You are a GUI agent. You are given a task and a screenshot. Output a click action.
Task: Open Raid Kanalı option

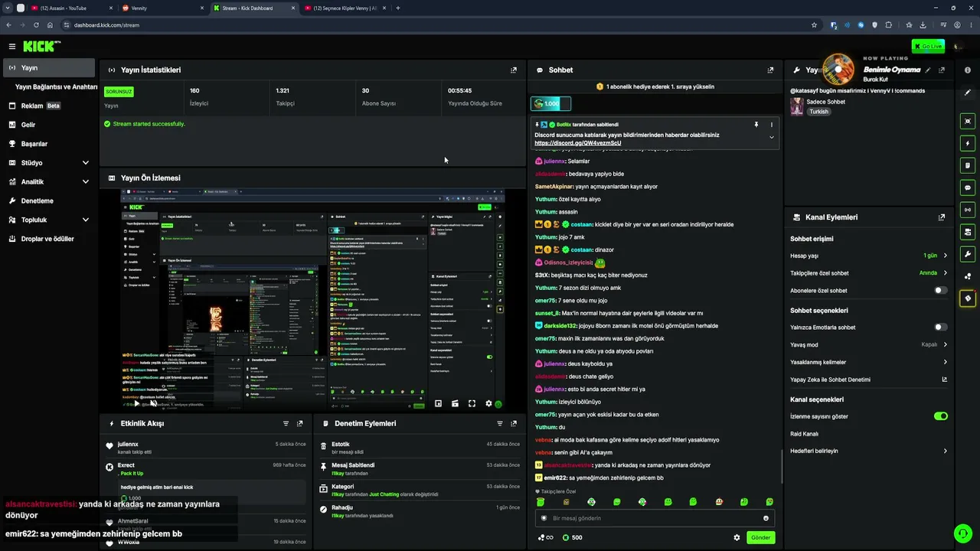[x=869, y=434]
